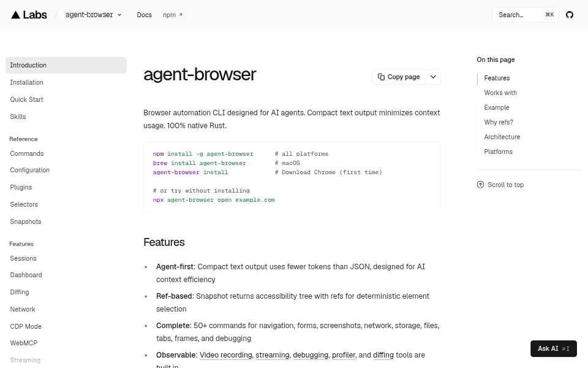This screenshot has width=588, height=368.
Task: Open the Commands reference page
Action: (x=26, y=153)
